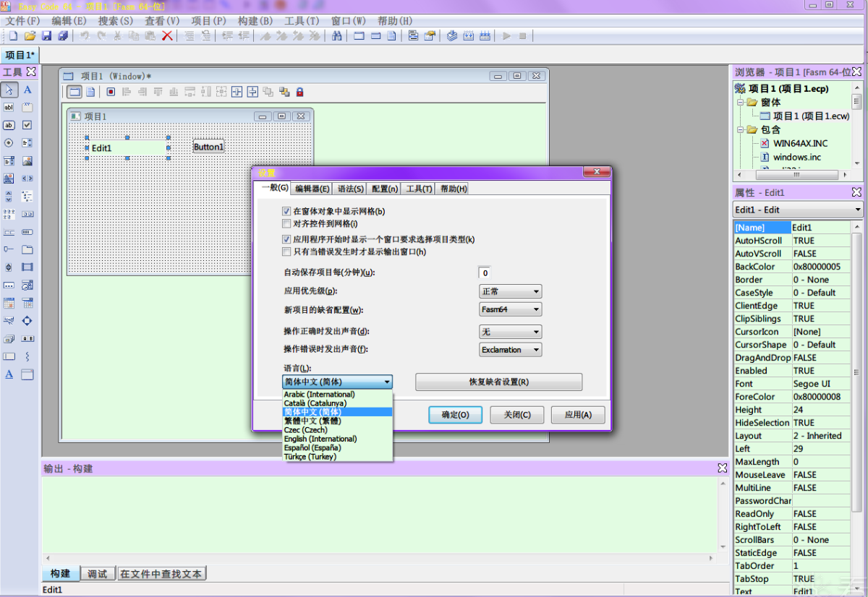Click the window view icon in designer toolbar
This screenshot has width=868, height=597.
tap(75, 92)
